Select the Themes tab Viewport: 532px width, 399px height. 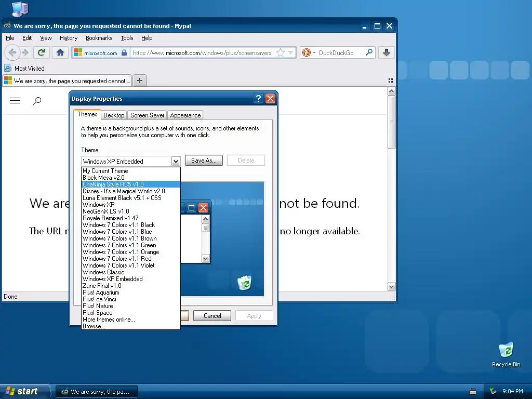[87, 114]
